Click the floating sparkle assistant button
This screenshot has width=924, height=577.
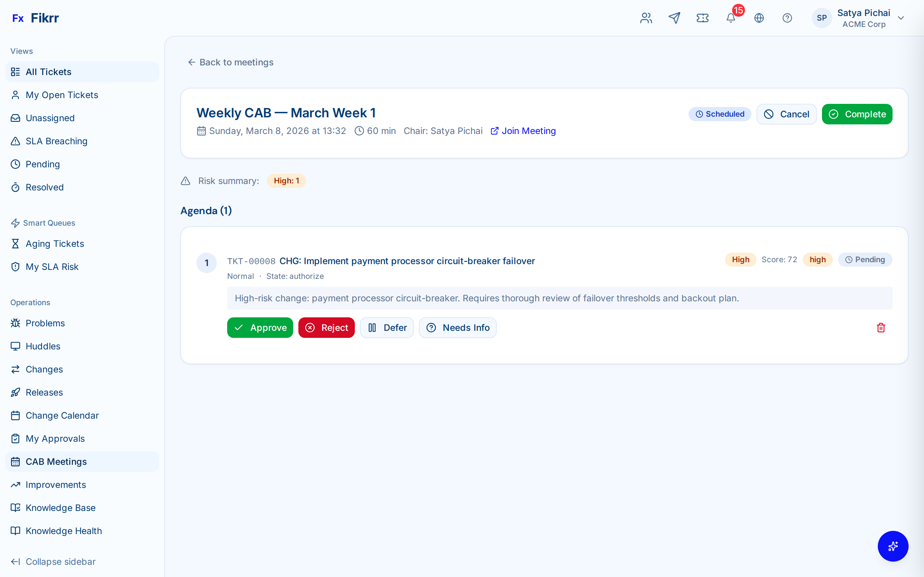tap(893, 546)
